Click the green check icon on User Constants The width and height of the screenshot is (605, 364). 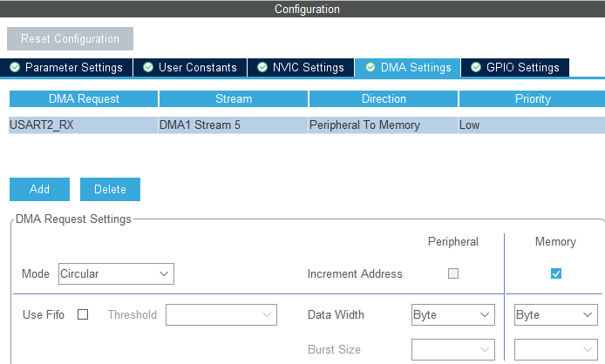148,67
